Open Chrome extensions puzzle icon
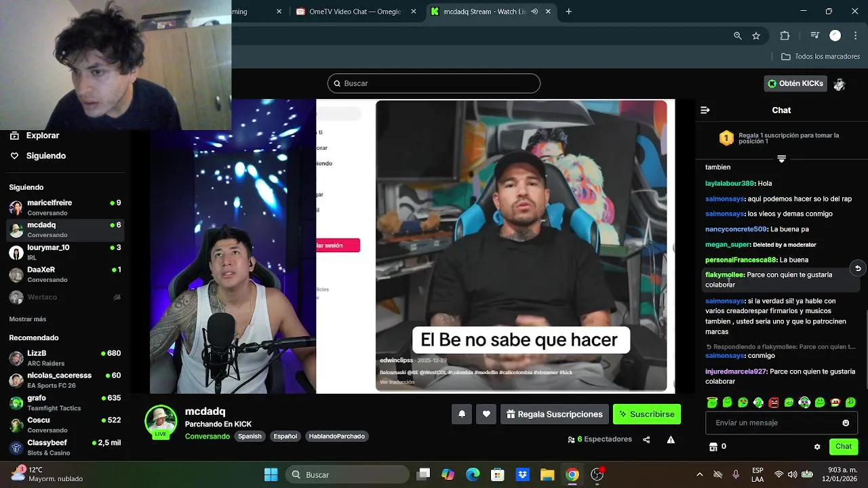This screenshot has width=868, height=488. pos(785,36)
